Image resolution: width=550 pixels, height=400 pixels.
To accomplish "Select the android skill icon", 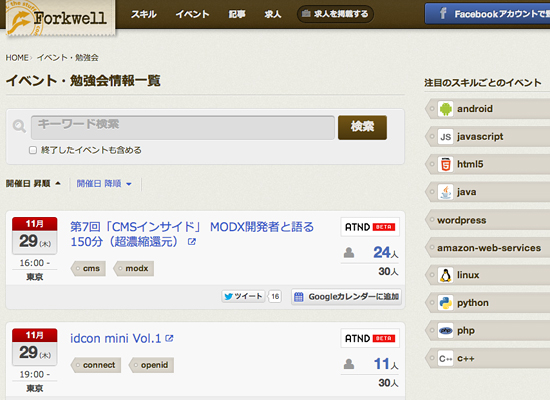I will point(445,109).
